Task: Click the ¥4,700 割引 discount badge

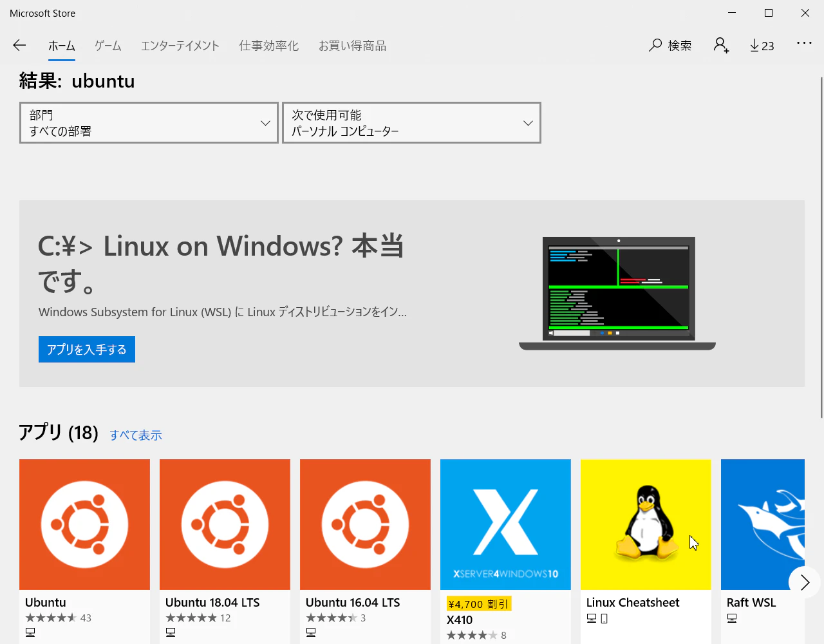Action: click(479, 603)
